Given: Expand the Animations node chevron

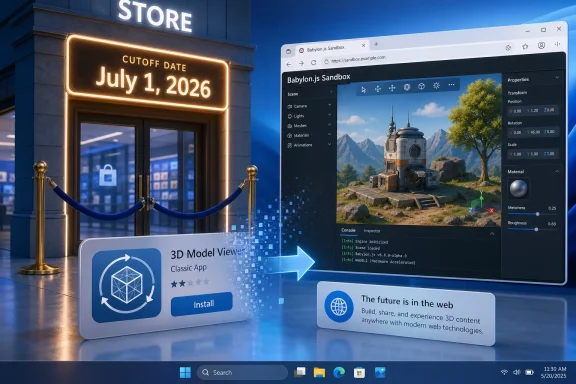Looking at the screenshot, I should point(330,144).
